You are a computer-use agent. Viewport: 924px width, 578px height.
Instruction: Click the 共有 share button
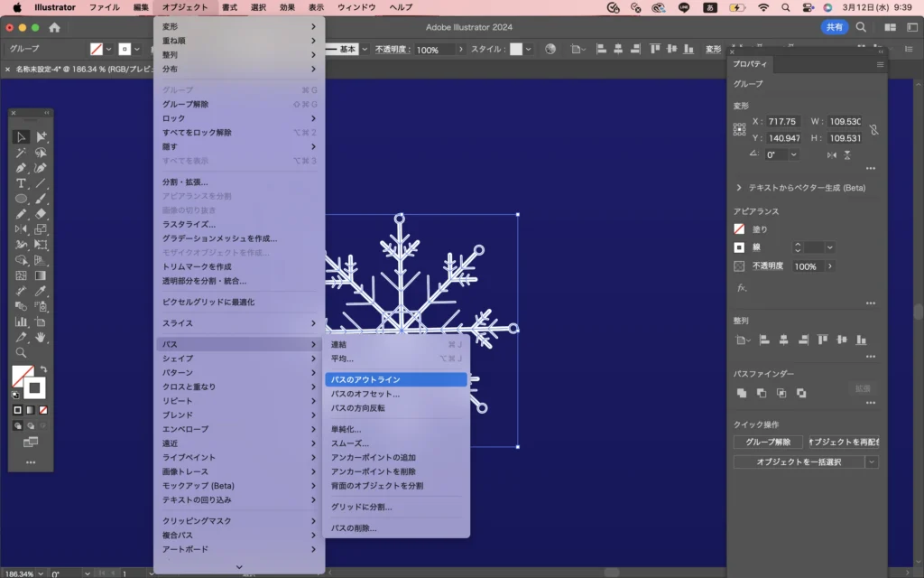[x=834, y=27]
